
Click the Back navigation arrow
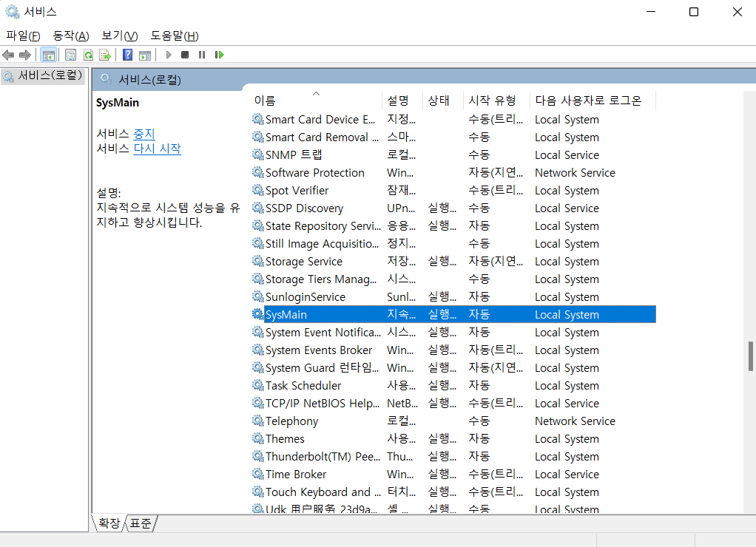click(7, 54)
